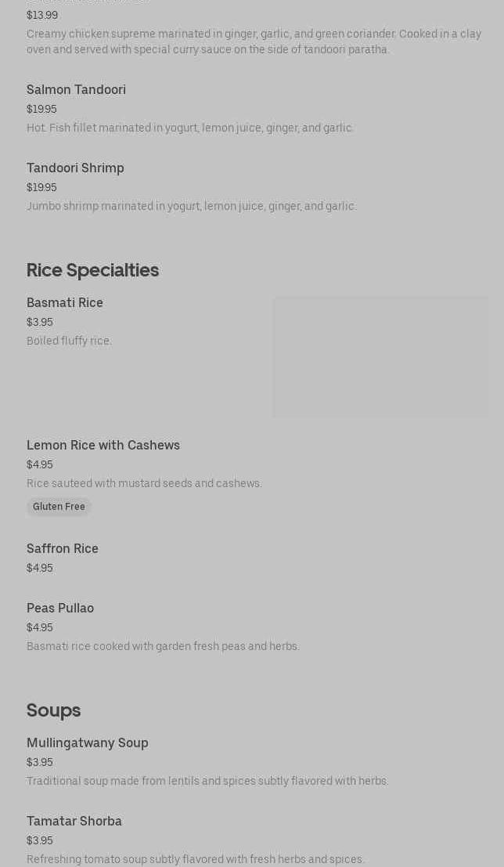The height and width of the screenshot is (867, 504).
Task: Click the mustard seeds and cashews description
Action: coord(144,484)
